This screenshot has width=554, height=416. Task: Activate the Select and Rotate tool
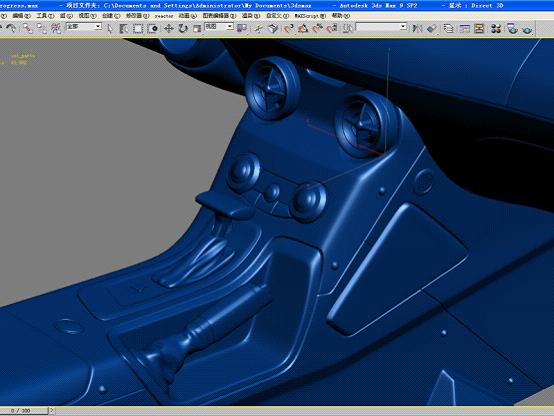tap(183, 28)
